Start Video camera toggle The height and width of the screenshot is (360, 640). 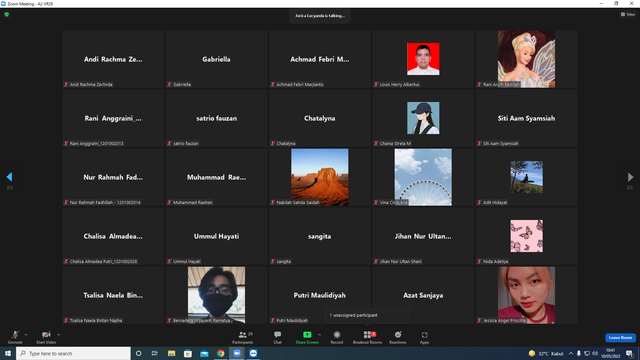(x=46, y=337)
